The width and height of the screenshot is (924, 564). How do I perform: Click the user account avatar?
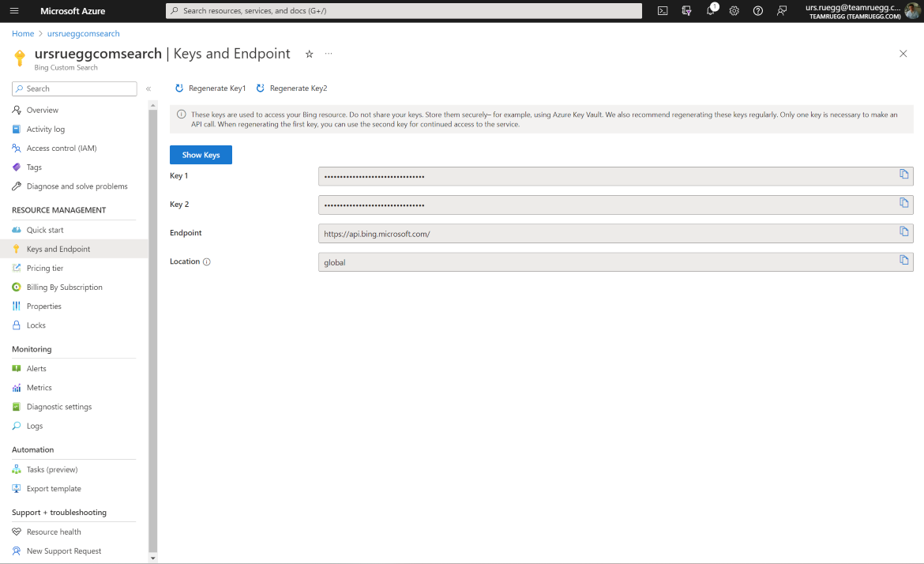912,10
